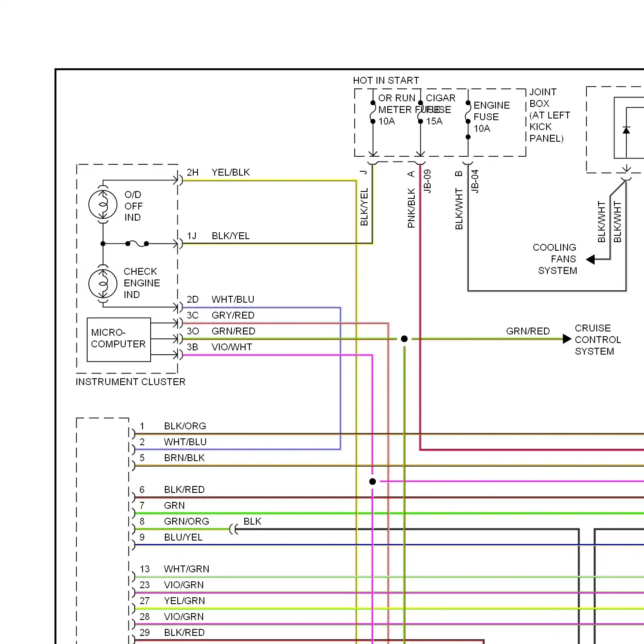Click the vertical BLK/YEL label below terminal J
Screen dimensions: 644x644
[364, 207]
